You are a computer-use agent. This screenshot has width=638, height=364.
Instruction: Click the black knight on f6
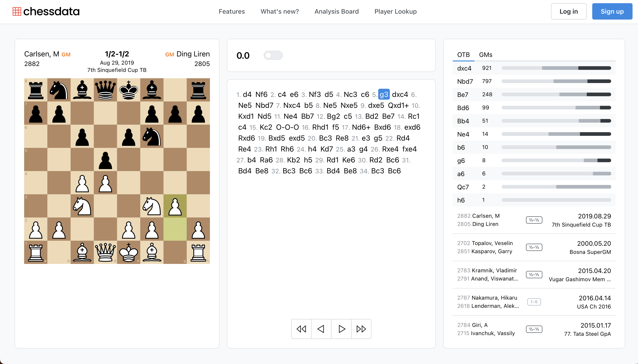pyautogui.click(x=152, y=136)
